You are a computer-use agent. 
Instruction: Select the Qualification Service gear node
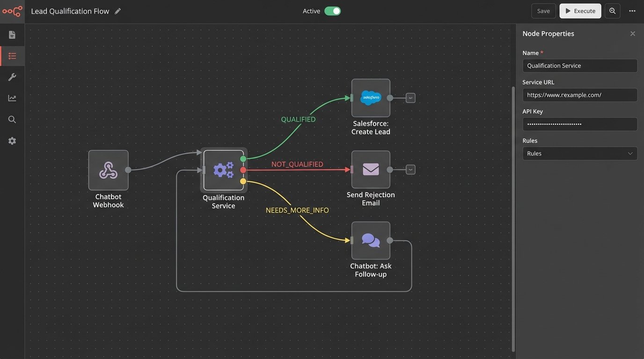pos(223,170)
